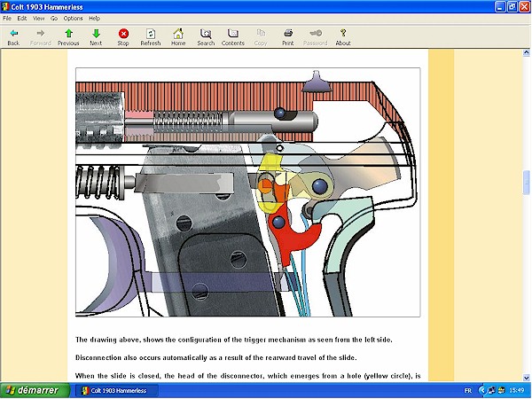This screenshot has width=532, height=399.
Task: Click the system tray expand arrow
Action: coord(481,391)
